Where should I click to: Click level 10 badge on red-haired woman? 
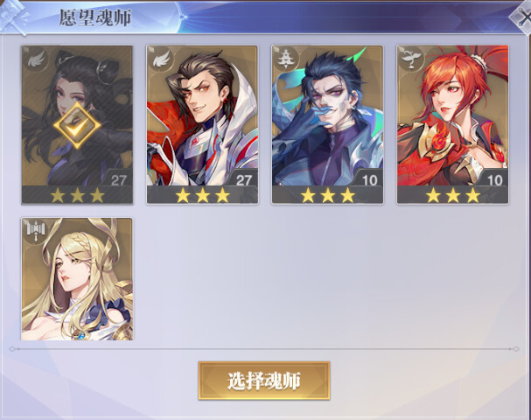point(493,178)
